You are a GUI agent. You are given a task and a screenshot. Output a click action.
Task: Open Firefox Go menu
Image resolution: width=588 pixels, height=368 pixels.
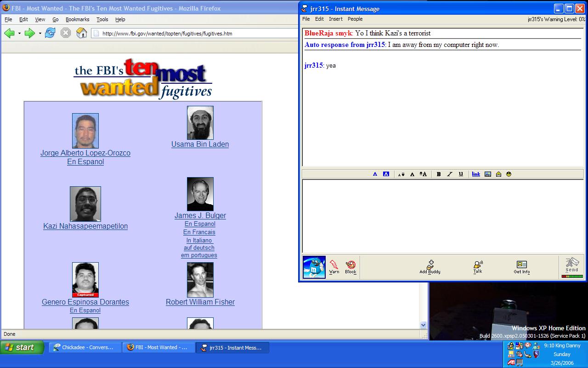(x=56, y=19)
